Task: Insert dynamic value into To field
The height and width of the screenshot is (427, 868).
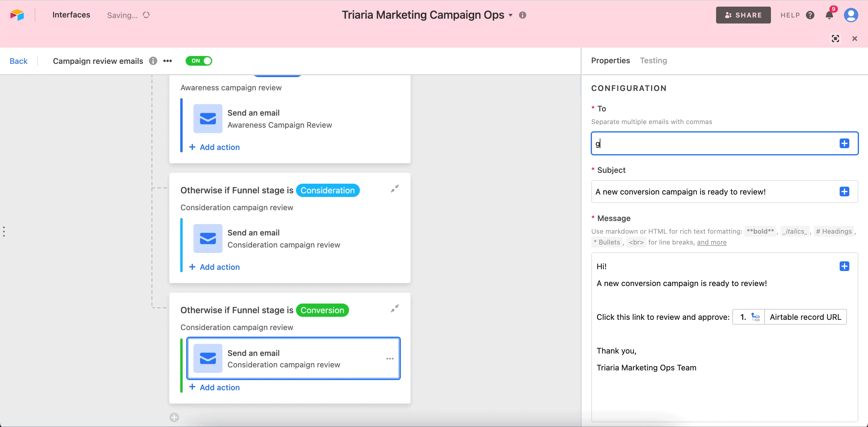Action: click(x=844, y=143)
